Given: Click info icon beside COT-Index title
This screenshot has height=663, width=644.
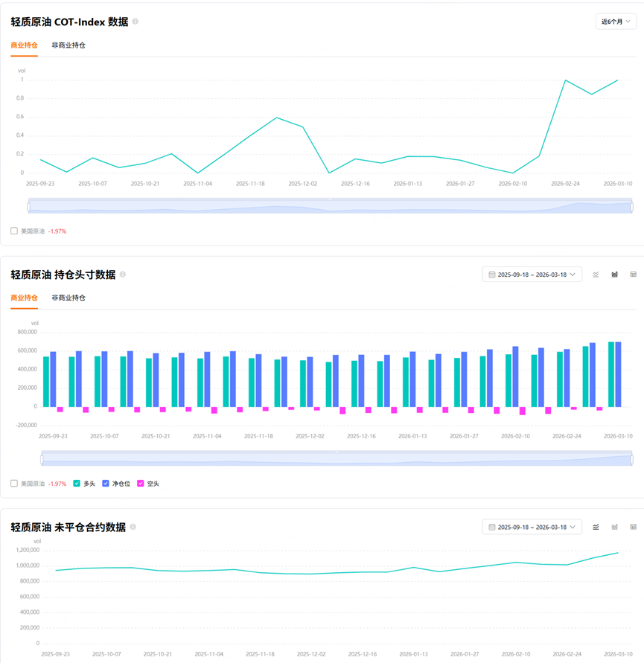Looking at the screenshot, I should pos(135,21).
